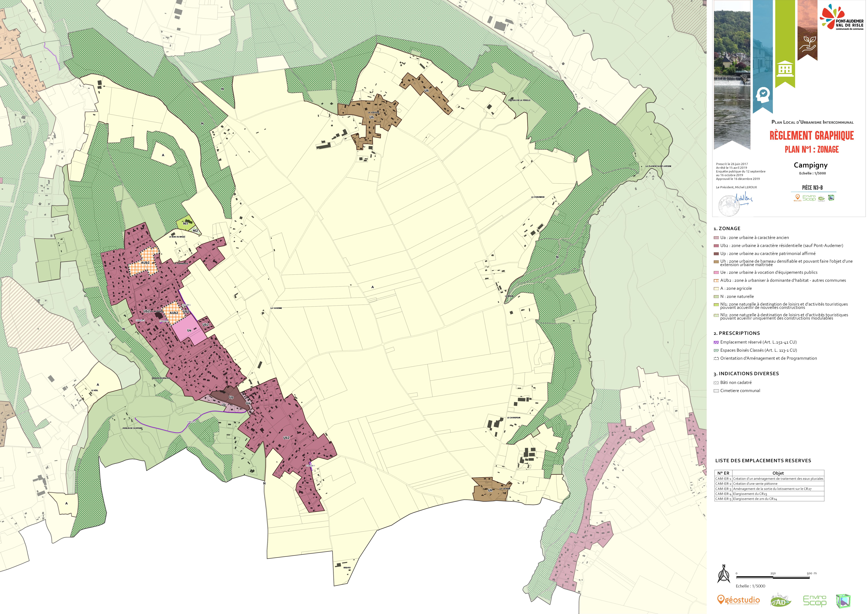The image size is (868, 614).
Task: Select the CAM-ER-3 row in the table
Action: tap(769, 489)
